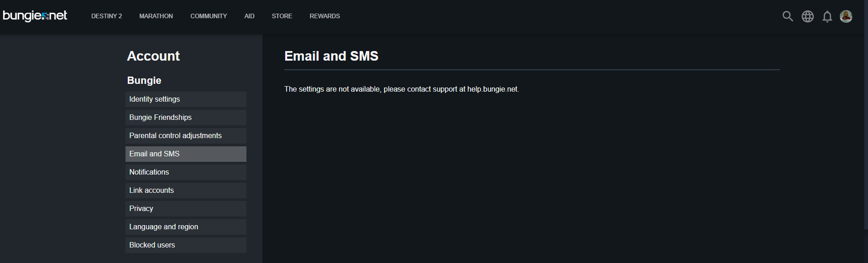Go to Notifications settings

coord(186,172)
